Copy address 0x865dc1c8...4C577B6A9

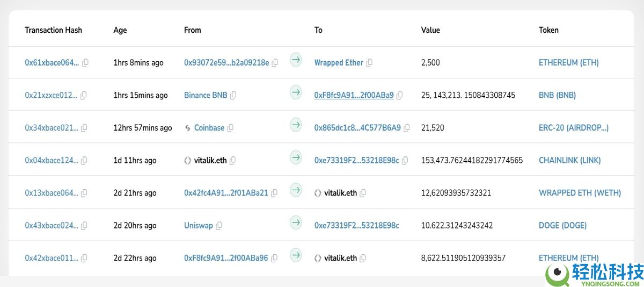407,128
